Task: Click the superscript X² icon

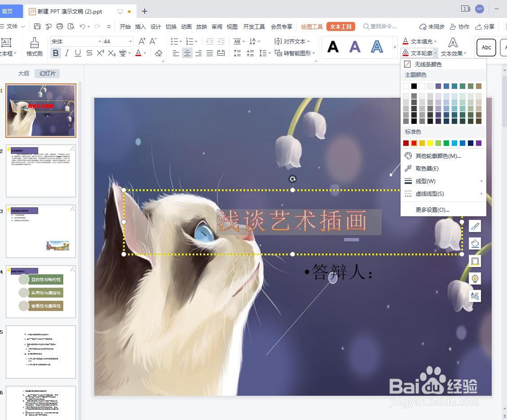Action: [100, 52]
